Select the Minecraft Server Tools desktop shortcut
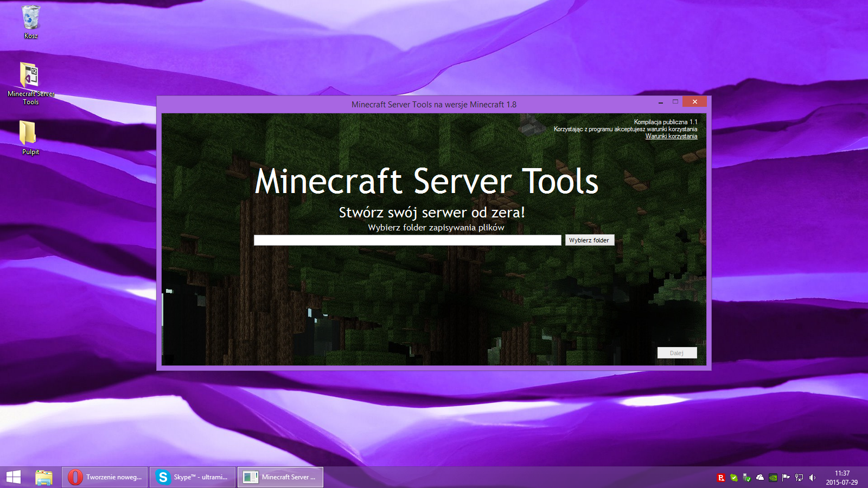The image size is (868, 488). [31, 83]
